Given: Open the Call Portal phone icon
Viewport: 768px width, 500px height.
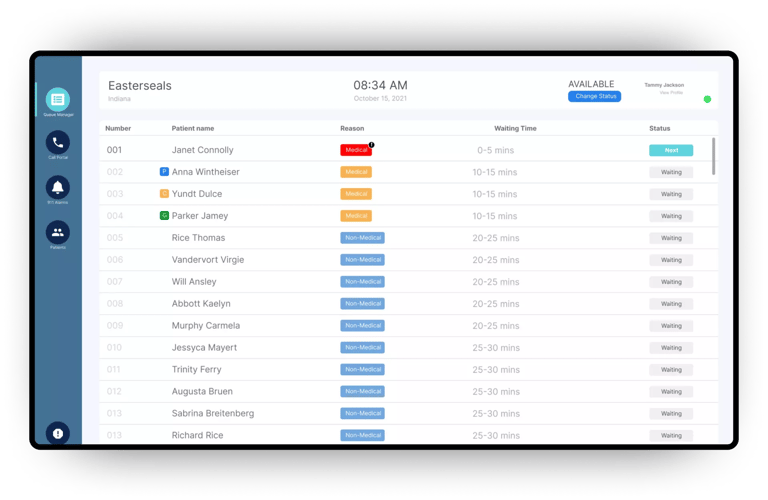Looking at the screenshot, I should click(x=58, y=143).
